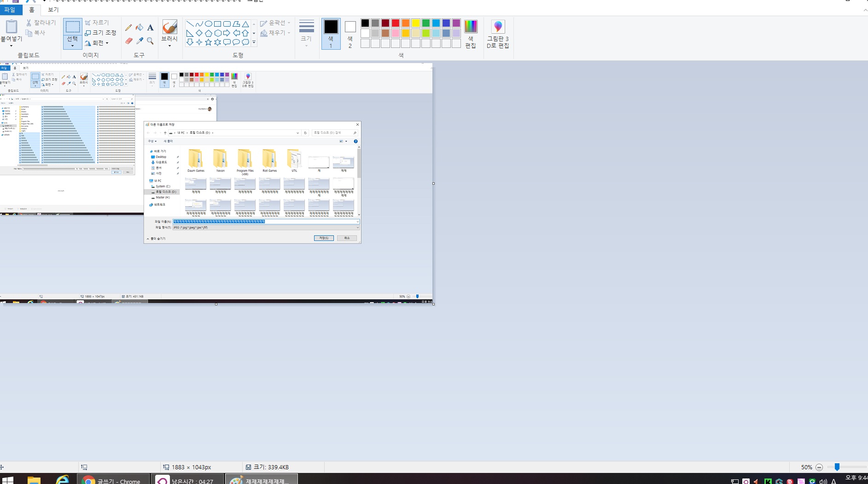The width and height of the screenshot is (868, 484).
Task: Click the 붙여넣기 clipboard icon
Action: (11, 27)
